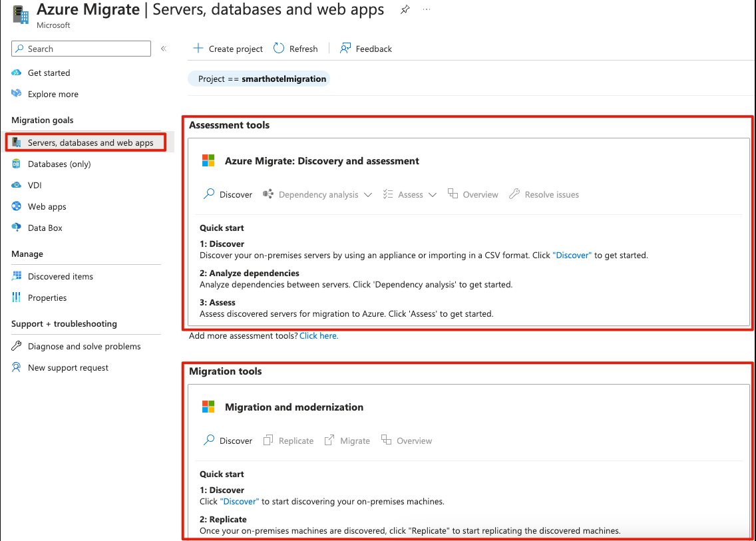Open Resolve issues in assessment toolbar
Screen dimensions: 756x541
544,195
